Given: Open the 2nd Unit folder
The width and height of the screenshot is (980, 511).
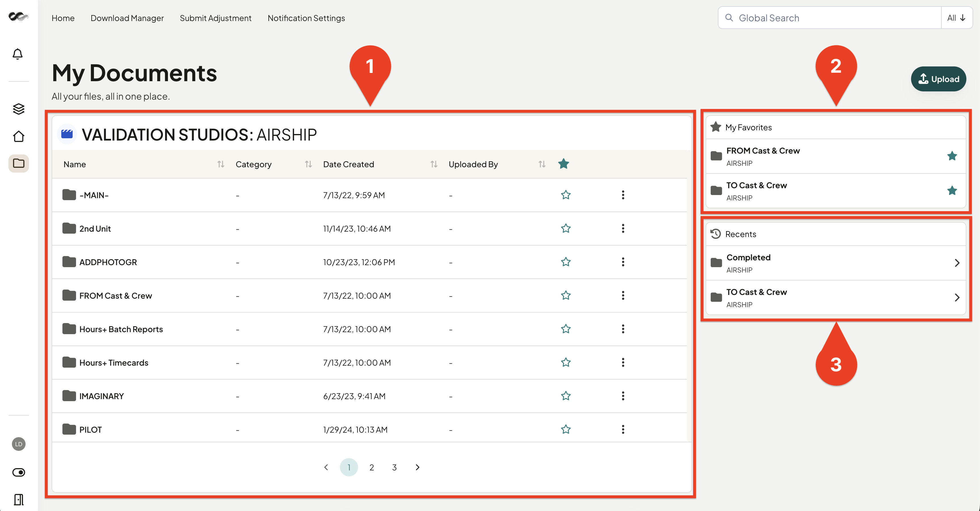Looking at the screenshot, I should click(95, 229).
